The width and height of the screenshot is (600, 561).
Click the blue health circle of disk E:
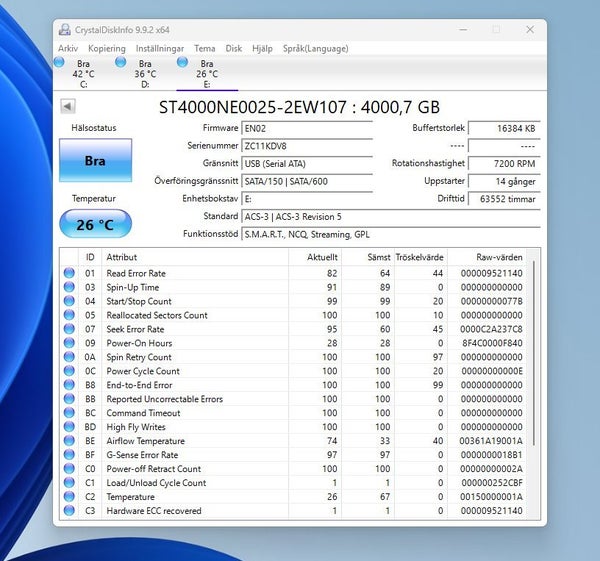pyautogui.click(x=183, y=62)
